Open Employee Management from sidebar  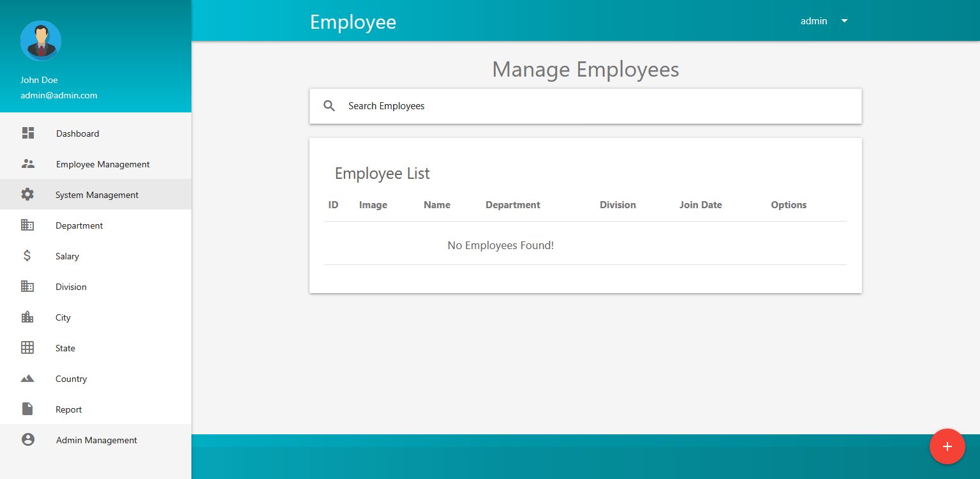[103, 164]
